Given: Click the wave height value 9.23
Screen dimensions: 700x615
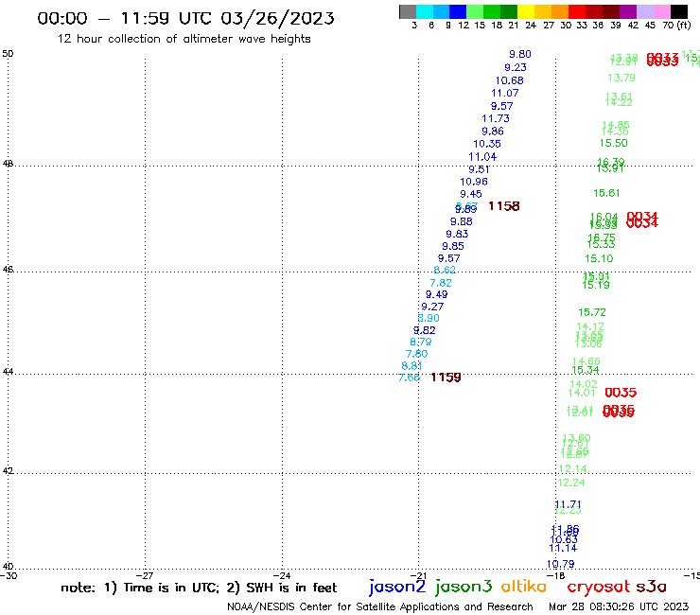Looking at the screenshot, I should pos(516,67).
